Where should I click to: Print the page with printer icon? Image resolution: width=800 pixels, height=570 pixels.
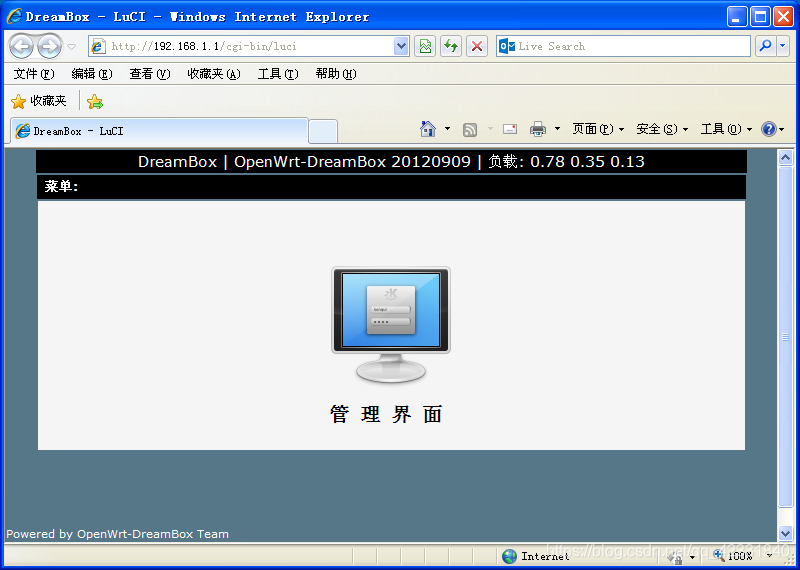[538, 129]
